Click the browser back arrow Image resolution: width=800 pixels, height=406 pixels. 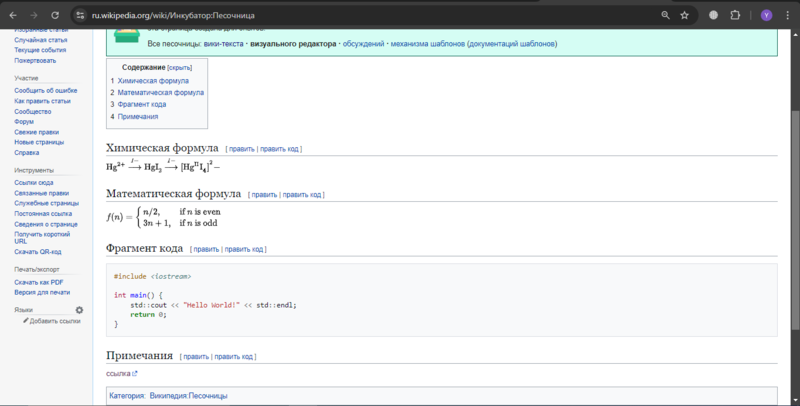[12, 16]
